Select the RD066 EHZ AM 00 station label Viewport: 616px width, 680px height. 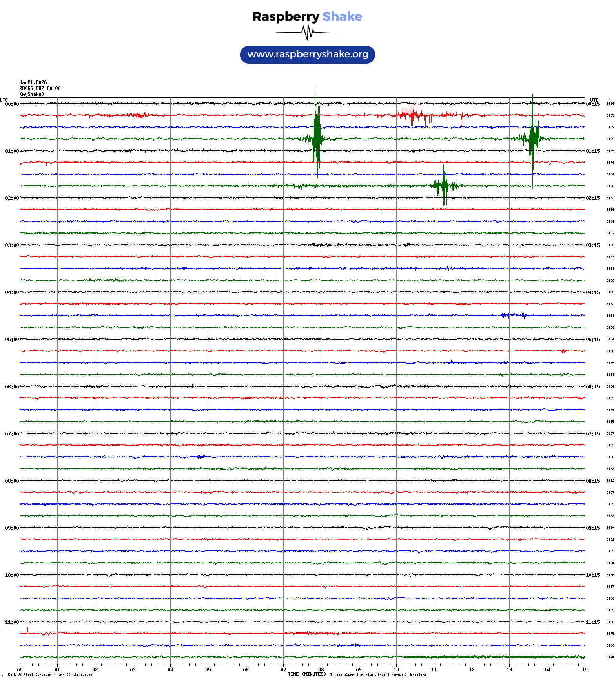click(x=40, y=88)
